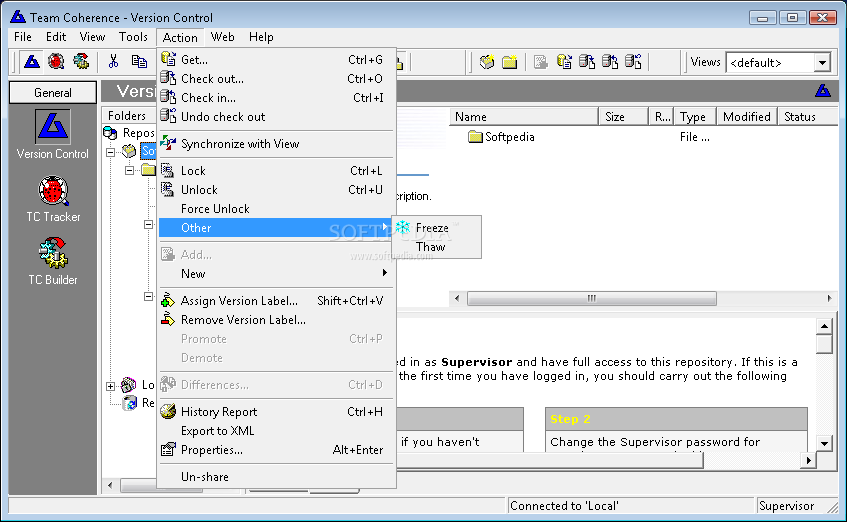This screenshot has height=522, width=847.
Task: Sort by the Type column header
Action: [696, 117]
